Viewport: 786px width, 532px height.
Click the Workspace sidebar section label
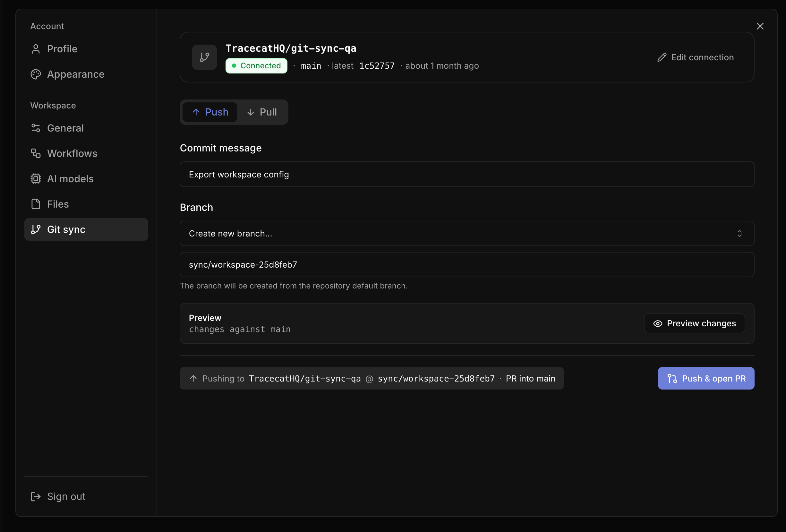[53, 106]
